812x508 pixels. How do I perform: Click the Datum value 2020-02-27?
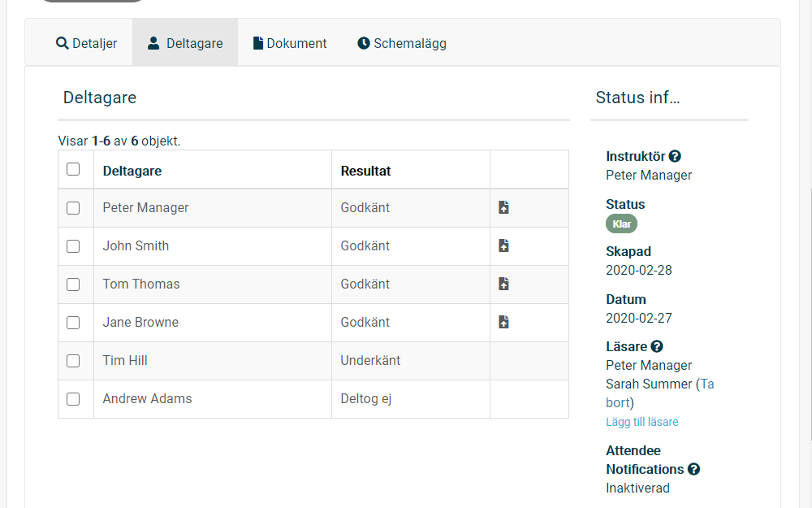[x=639, y=318]
